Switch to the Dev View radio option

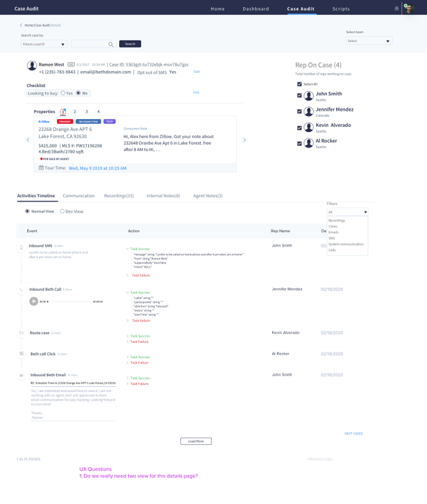[x=62, y=211]
